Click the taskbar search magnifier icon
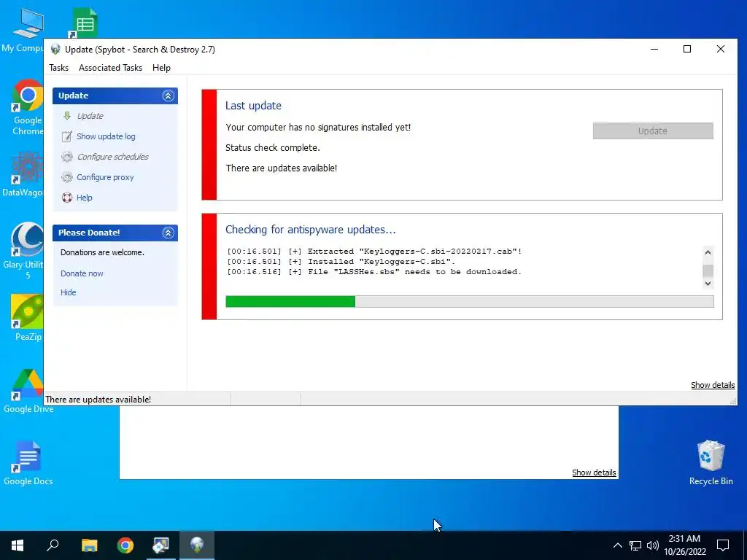747x560 pixels. pyautogui.click(x=53, y=545)
